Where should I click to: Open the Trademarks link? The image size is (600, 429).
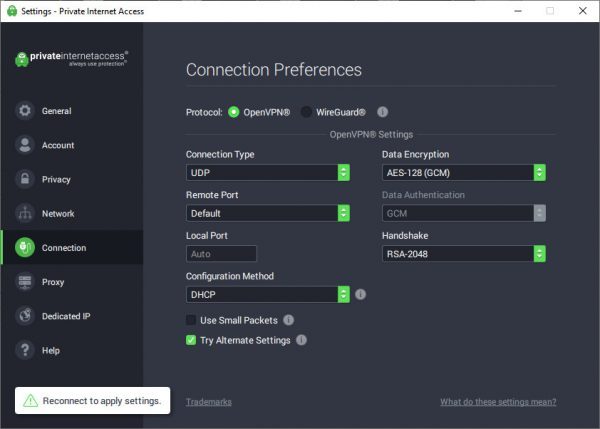coord(209,402)
